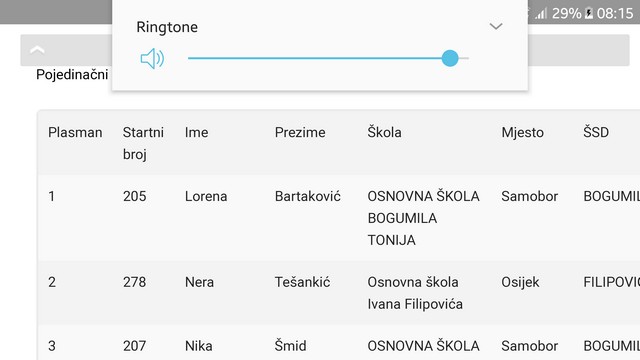This screenshot has height=360, width=640.
Task: Click the ringtone volume slider handle
Action: pos(450,58)
